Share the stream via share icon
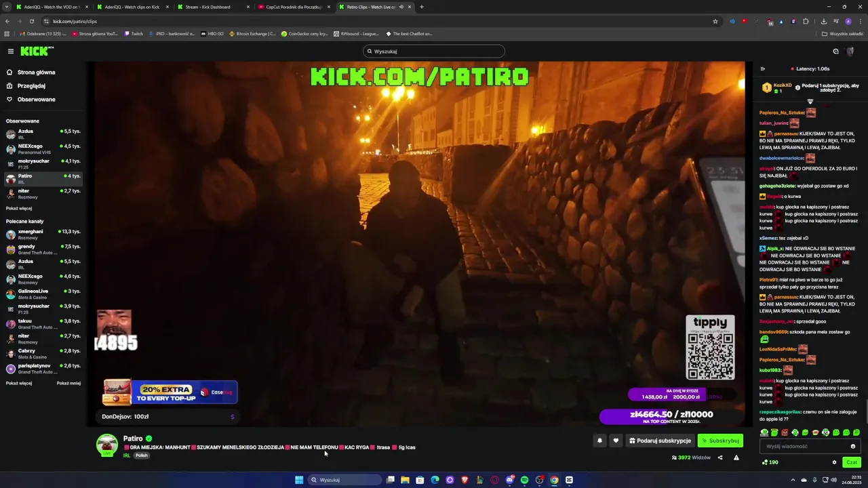The width and height of the screenshot is (868, 488). (720, 457)
